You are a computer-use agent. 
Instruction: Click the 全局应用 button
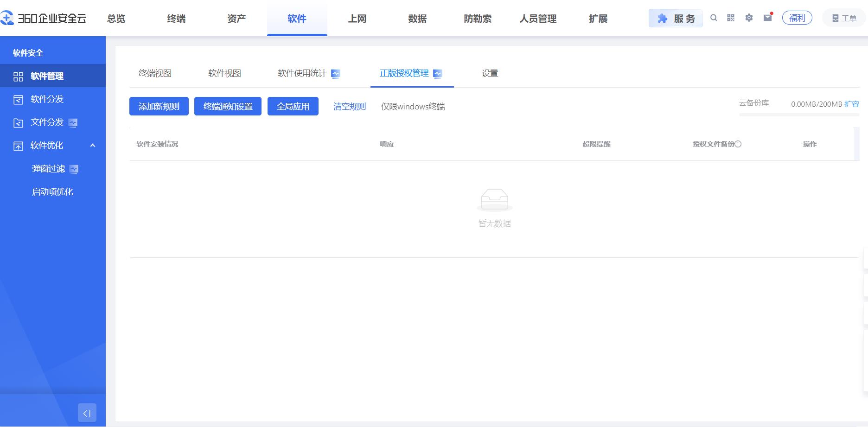pos(293,106)
